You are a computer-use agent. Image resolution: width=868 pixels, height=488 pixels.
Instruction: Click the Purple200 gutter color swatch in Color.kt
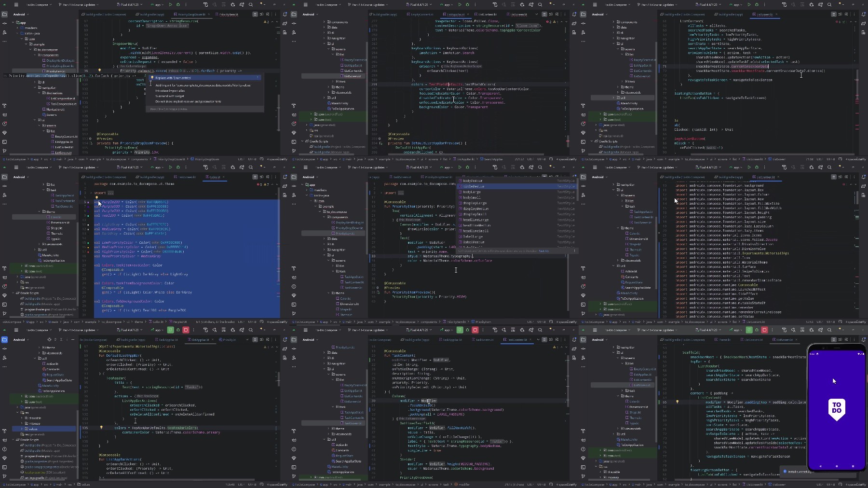pos(88,202)
